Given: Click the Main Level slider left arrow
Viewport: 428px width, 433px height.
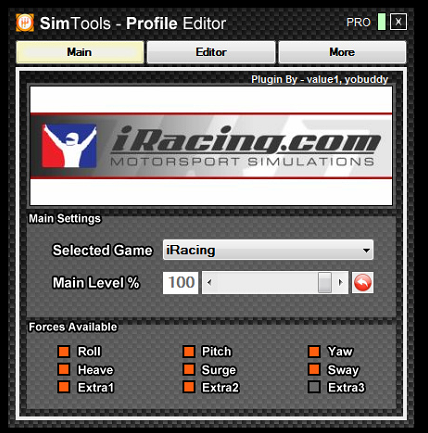Looking at the screenshot, I should 209,283.
